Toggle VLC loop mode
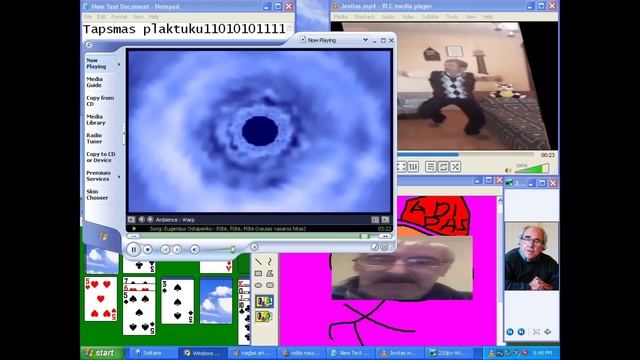This screenshot has height=360, width=640. click(443, 167)
